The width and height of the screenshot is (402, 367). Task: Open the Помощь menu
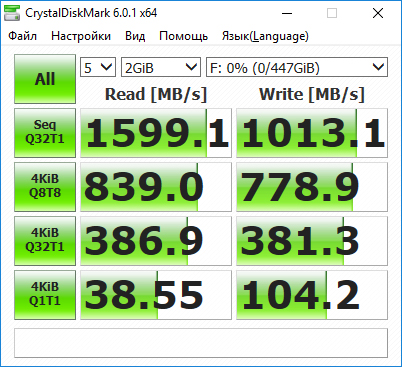pyautogui.click(x=183, y=36)
